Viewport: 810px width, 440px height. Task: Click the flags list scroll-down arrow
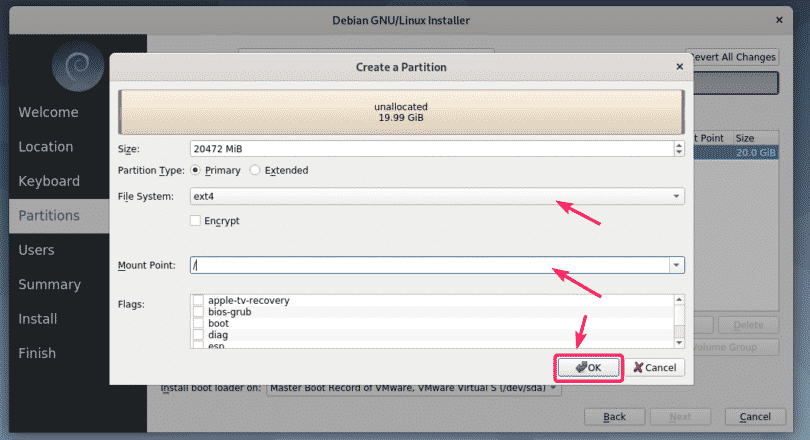coord(679,343)
